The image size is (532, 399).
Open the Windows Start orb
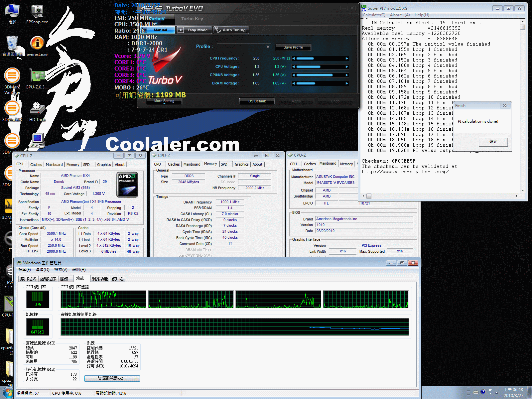(7, 393)
